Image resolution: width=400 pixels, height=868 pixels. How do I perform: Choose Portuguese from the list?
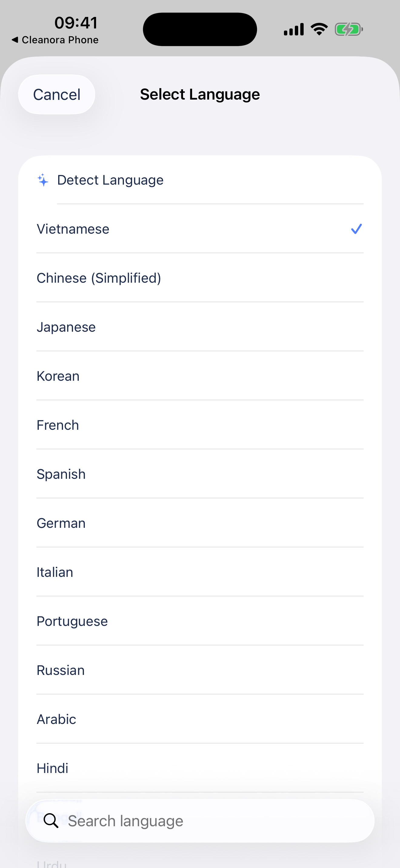pos(200,621)
